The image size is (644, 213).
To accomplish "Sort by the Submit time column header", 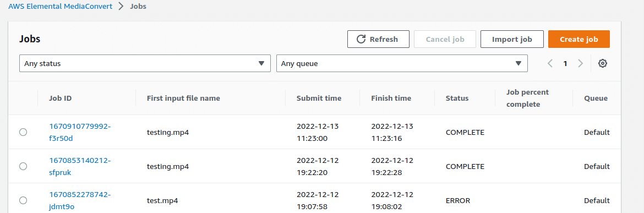I will [319, 99].
